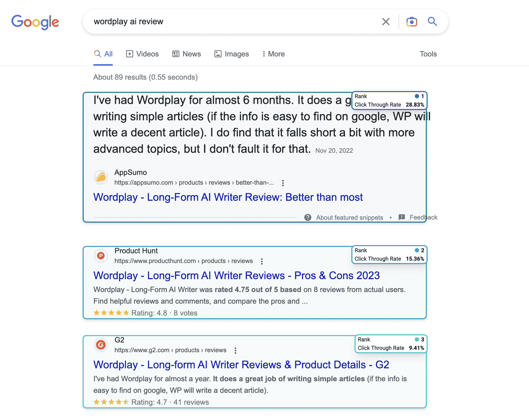Click the magnifying glass search button
The height and width of the screenshot is (420, 529).
coord(432,22)
